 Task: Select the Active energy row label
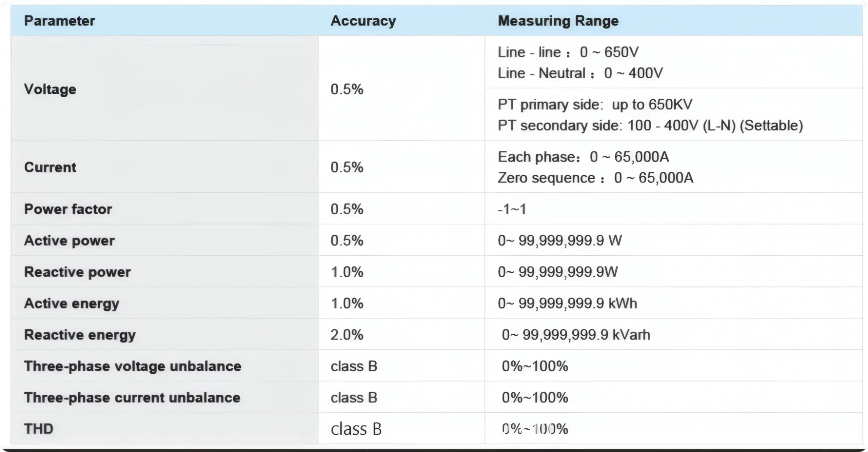point(72,303)
